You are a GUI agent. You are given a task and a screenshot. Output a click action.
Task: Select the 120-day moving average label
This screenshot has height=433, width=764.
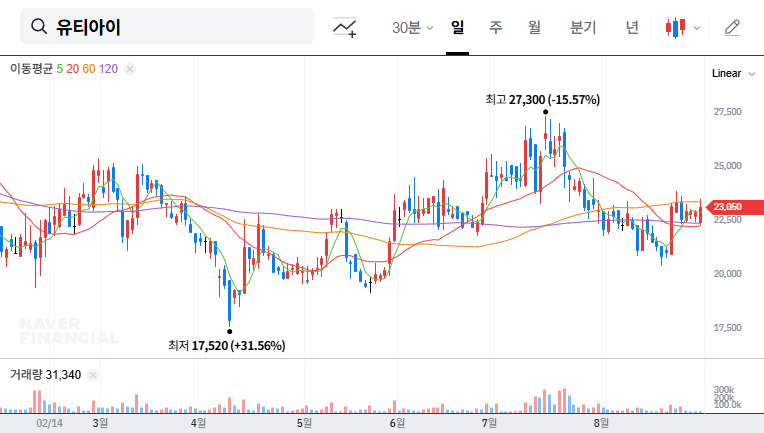tap(108, 69)
